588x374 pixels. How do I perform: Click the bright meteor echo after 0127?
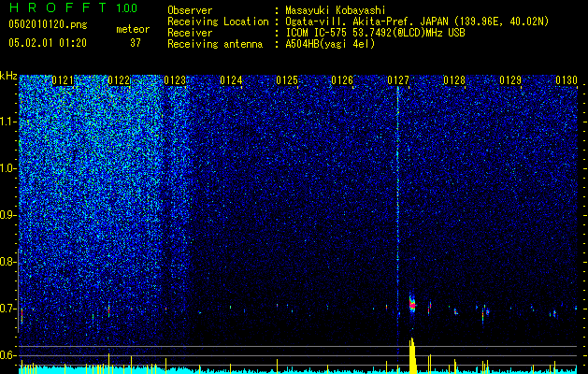(x=412, y=304)
